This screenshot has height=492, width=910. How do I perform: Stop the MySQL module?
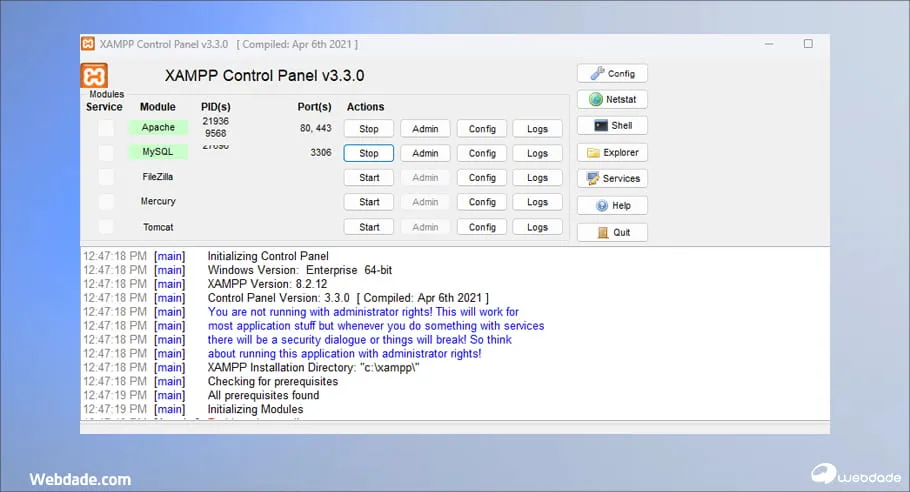tap(369, 153)
